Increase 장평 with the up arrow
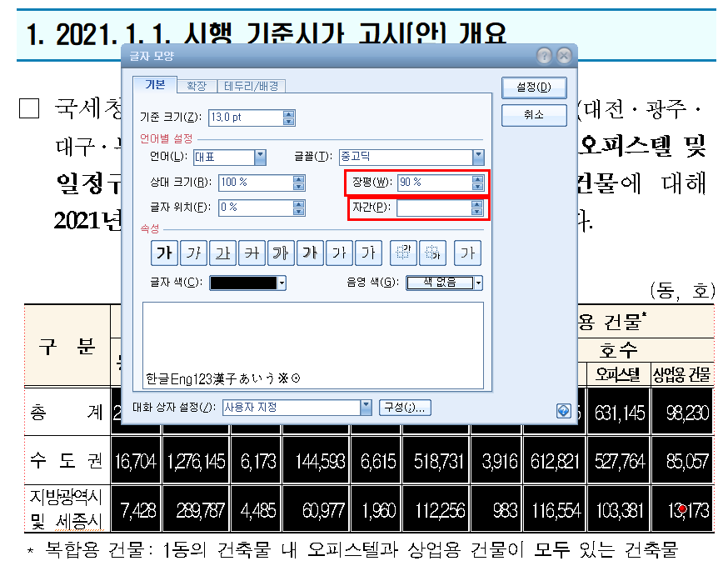This screenshot has height=566, width=728. pyautogui.click(x=477, y=179)
